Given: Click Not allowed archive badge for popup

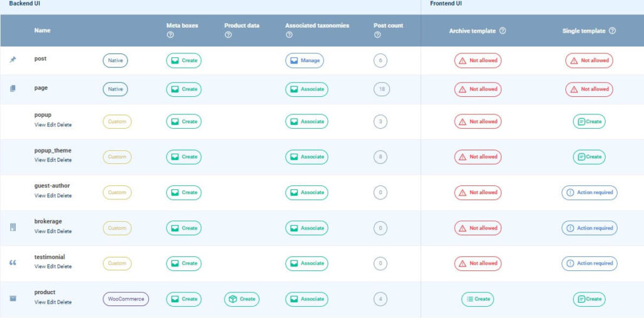Looking at the screenshot, I should click(478, 121).
